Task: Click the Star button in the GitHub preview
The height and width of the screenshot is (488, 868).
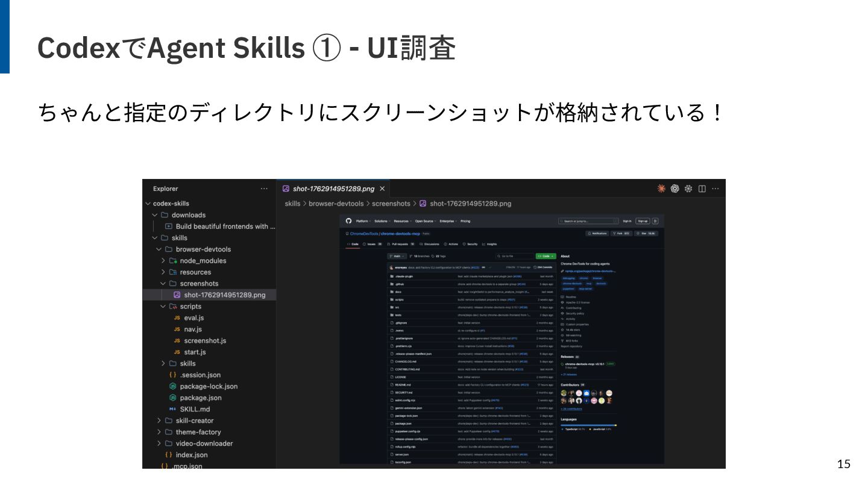Action: 646,233
